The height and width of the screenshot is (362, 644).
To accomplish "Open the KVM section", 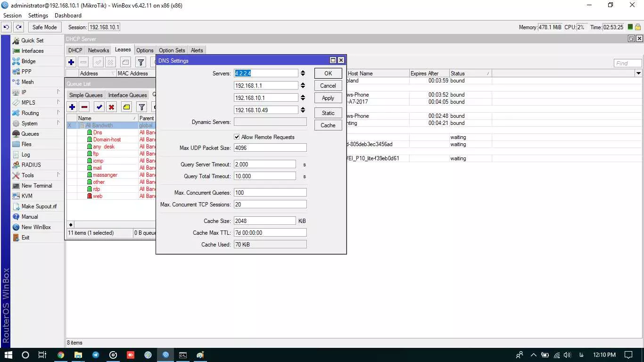I will click(27, 196).
